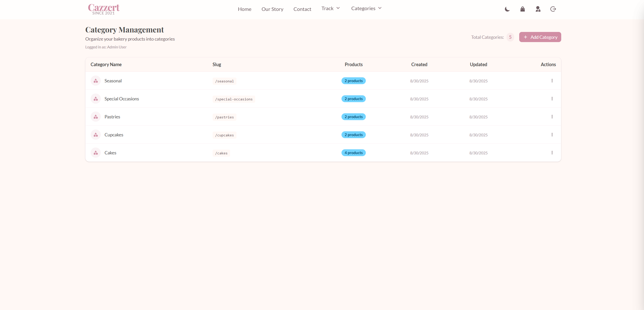Click the admin user account icon
The height and width of the screenshot is (310, 644).
point(538,9)
